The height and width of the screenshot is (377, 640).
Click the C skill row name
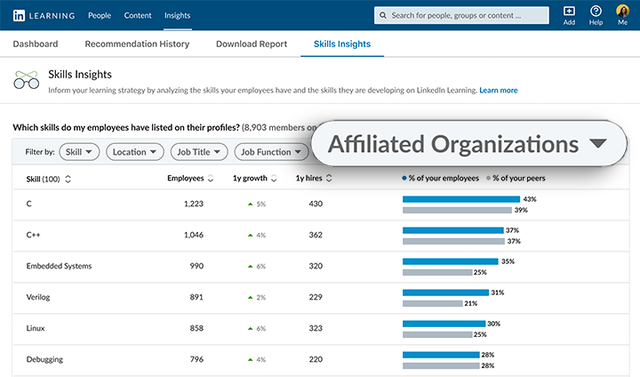[x=29, y=204]
